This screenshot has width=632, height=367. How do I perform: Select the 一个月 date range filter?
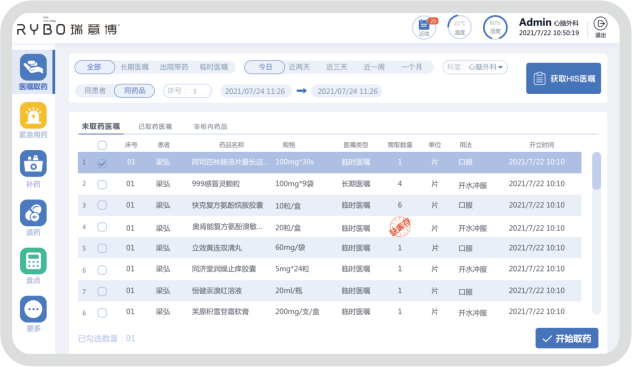click(x=412, y=67)
